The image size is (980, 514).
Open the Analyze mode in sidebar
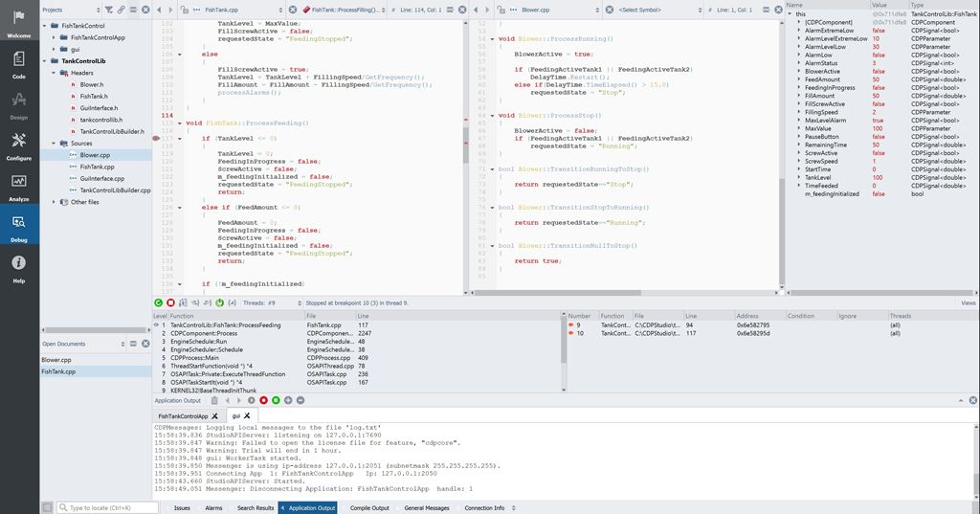click(x=19, y=185)
